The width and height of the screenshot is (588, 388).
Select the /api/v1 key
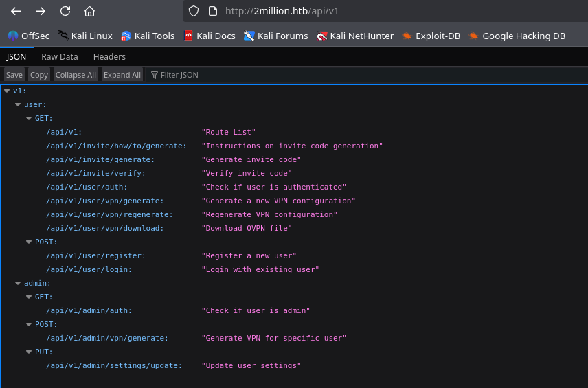pos(64,132)
